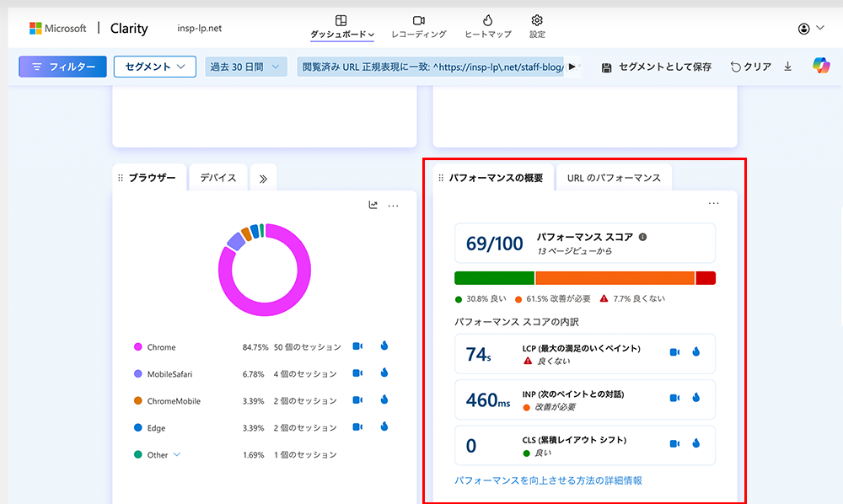Open the ダッシュボード menu
Screen dimensions: 843x504
[342, 27]
